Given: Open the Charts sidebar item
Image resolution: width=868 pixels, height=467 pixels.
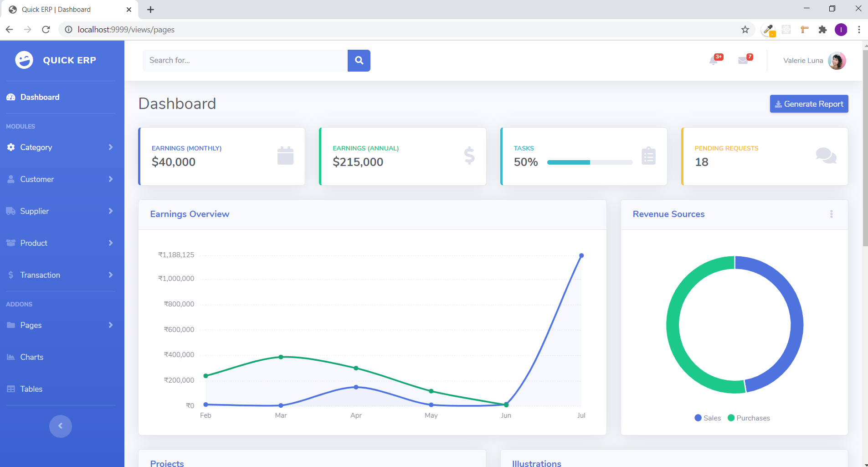Looking at the screenshot, I should [31, 357].
